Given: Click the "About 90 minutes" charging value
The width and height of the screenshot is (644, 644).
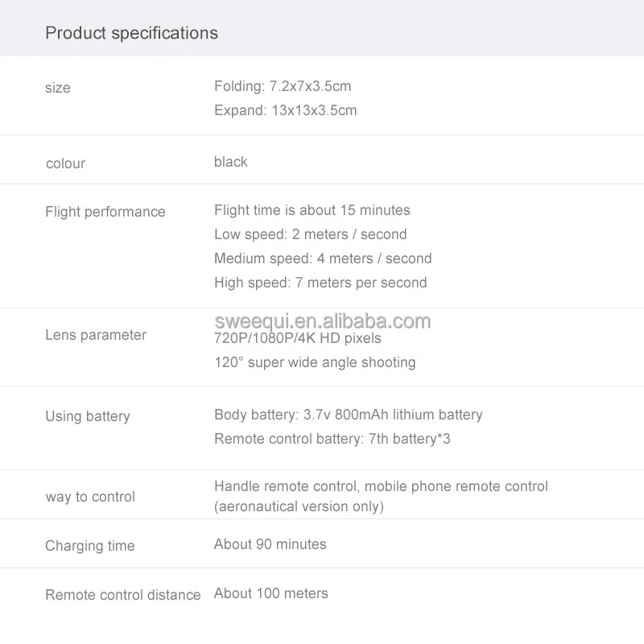Looking at the screenshot, I should coord(270,544).
